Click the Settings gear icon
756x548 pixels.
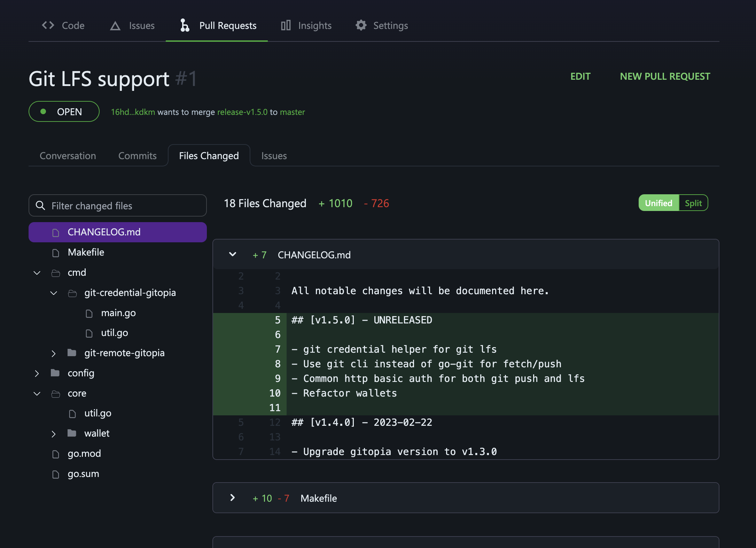[x=361, y=25]
